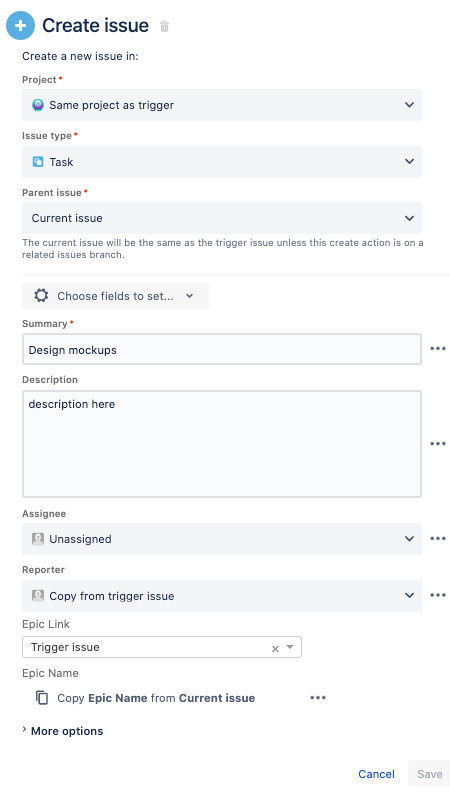Open the Parent issue Current issue dropdown

click(222, 218)
